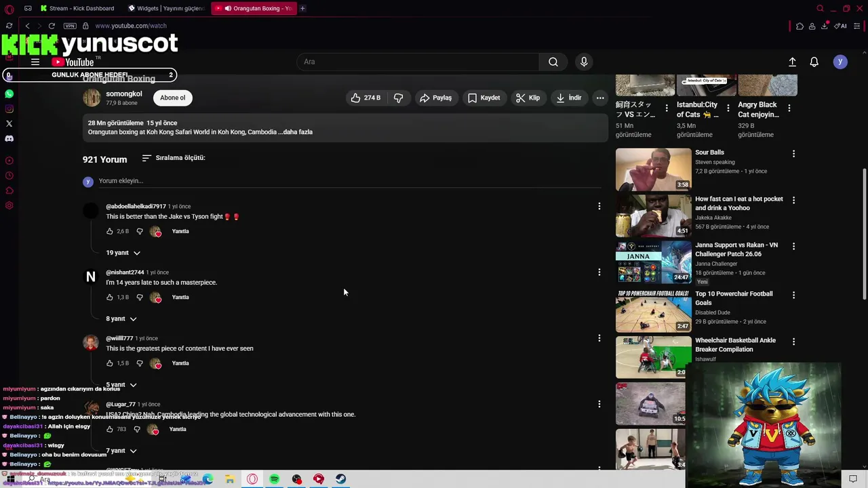Open the Opera menu logo
The height and width of the screenshot is (488, 868).
coord(9,8)
